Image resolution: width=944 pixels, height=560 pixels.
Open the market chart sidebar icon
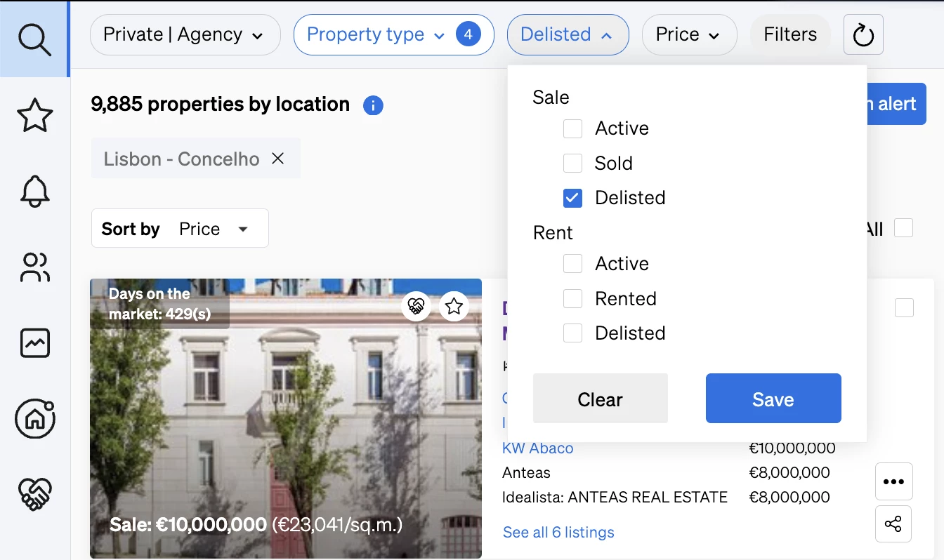[x=34, y=343]
